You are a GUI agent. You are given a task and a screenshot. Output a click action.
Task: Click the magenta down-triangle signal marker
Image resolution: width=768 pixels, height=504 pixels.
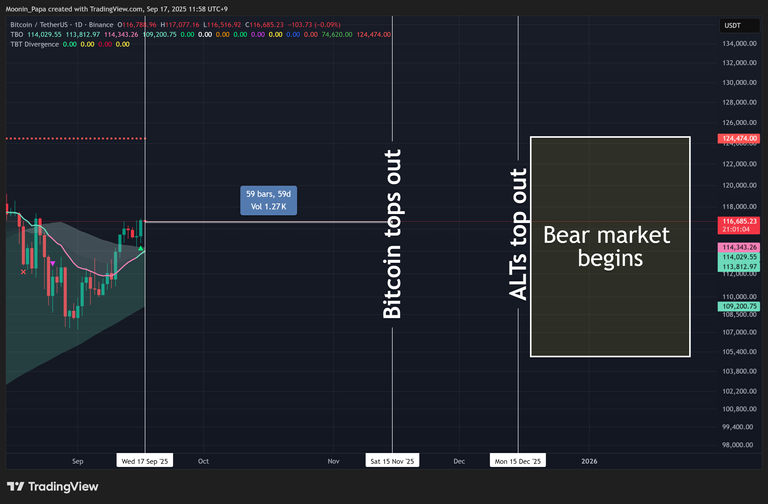pos(52,264)
